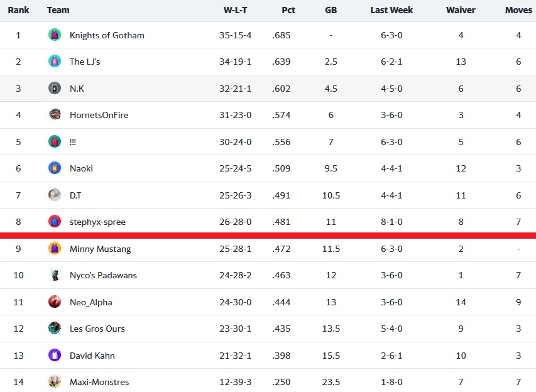Open the Les Gros Ours team link
The height and width of the screenshot is (392, 536).
click(x=97, y=329)
